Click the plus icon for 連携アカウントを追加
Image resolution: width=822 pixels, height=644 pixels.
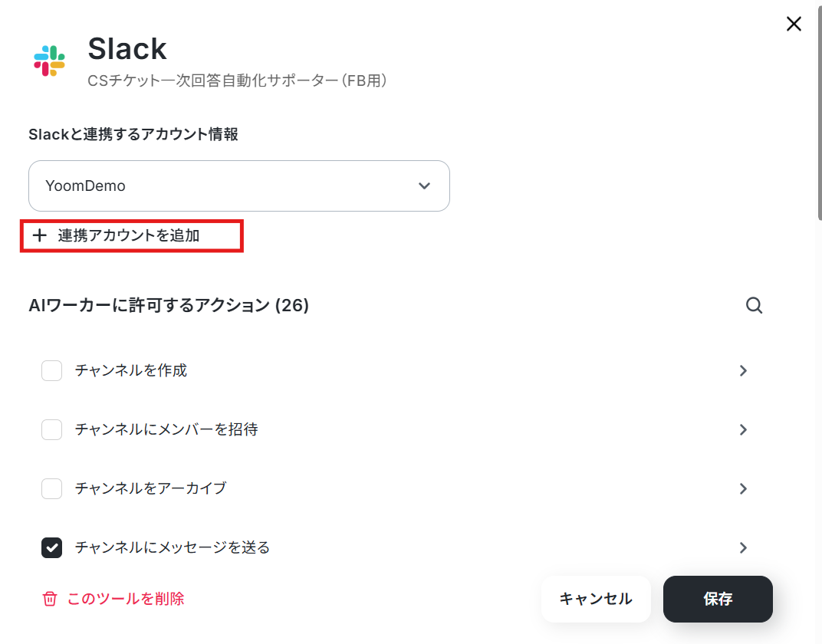(x=39, y=235)
